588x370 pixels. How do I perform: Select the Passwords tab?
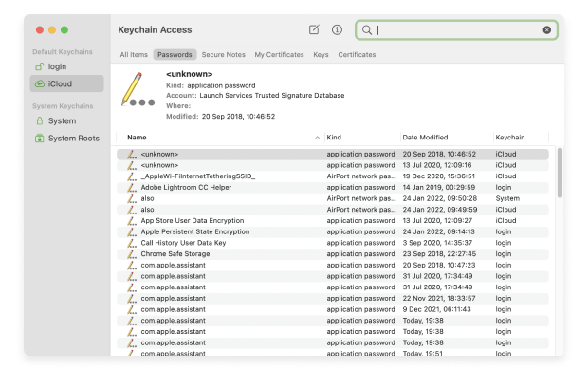coord(175,55)
